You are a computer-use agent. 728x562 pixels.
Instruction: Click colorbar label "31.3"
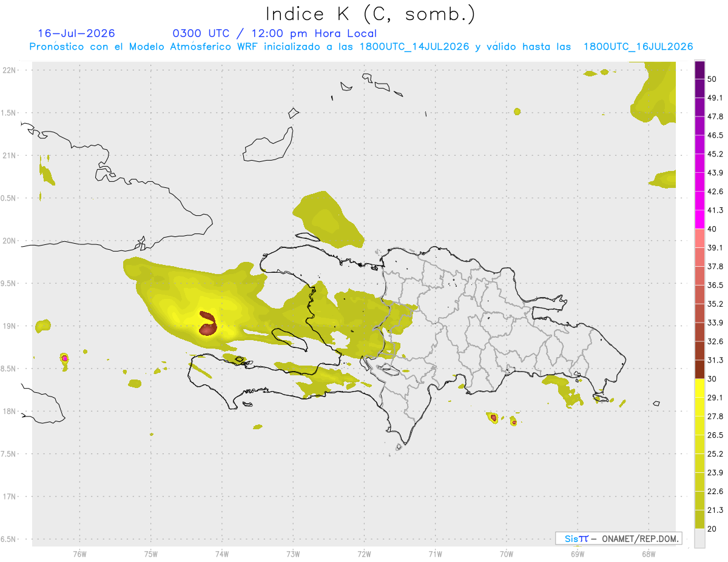pyautogui.click(x=715, y=360)
